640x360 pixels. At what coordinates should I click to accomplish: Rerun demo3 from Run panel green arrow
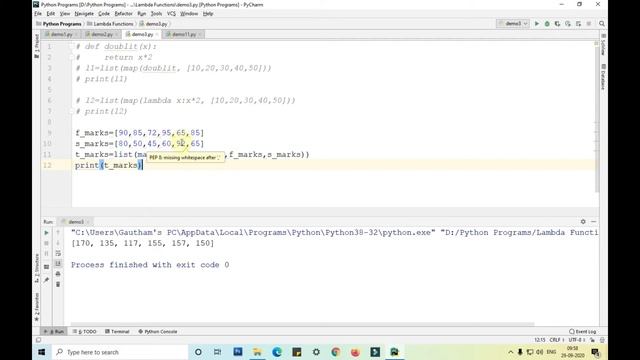click(47, 233)
